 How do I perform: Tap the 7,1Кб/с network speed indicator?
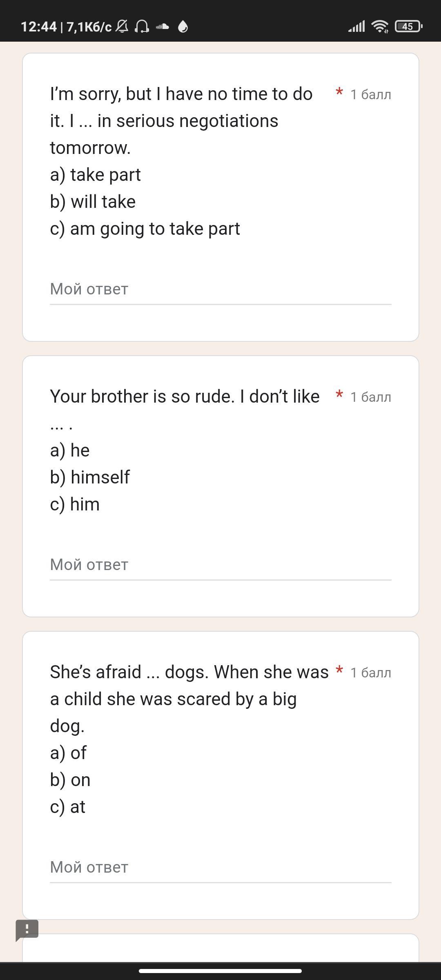(89, 27)
